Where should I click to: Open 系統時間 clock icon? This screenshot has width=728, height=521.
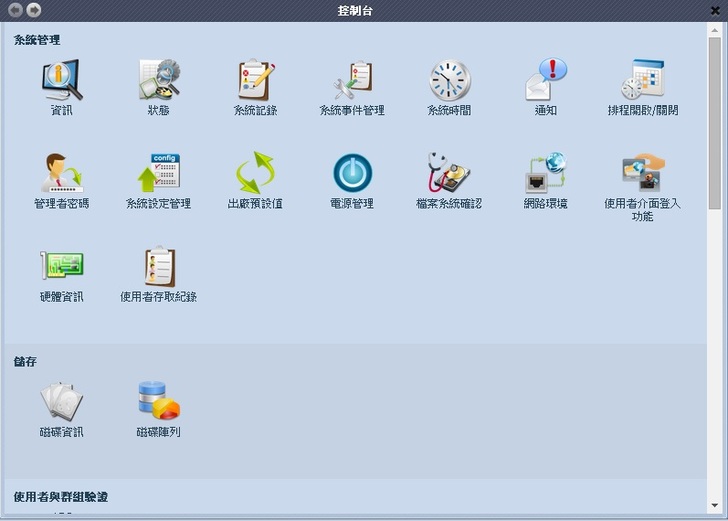[449, 80]
